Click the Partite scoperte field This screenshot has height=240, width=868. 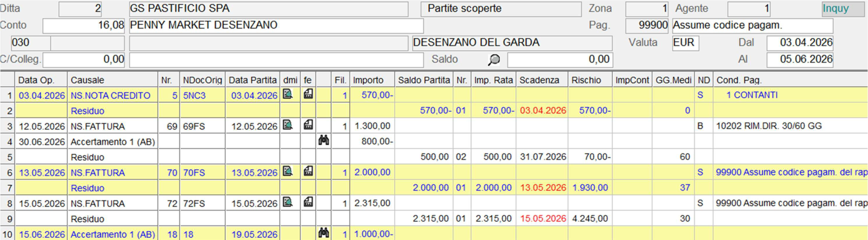tap(501, 9)
